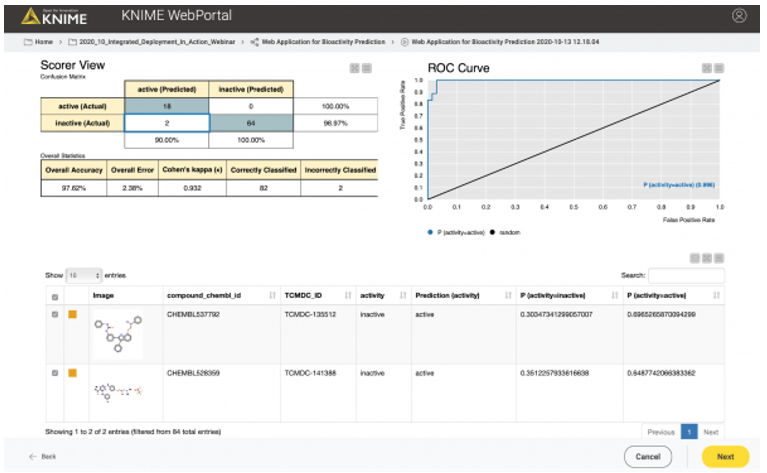Toggle the select-all checkbox in table header
The image size is (767, 473).
[x=55, y=297]
